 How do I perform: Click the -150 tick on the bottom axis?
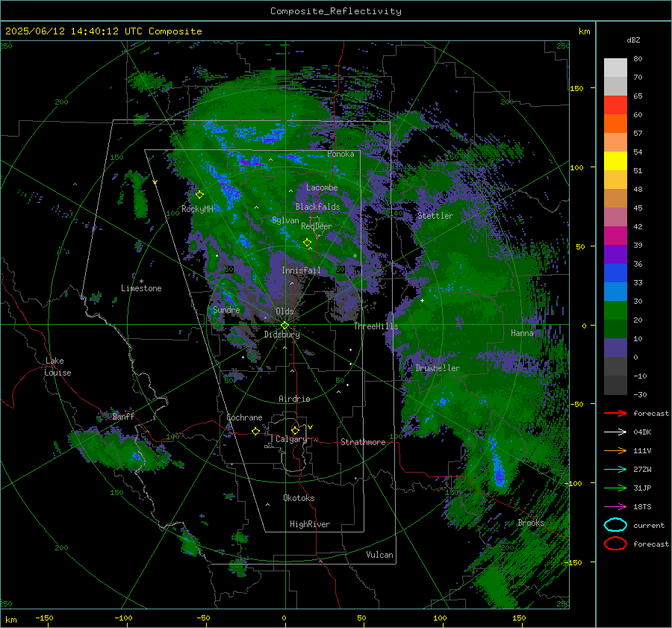point(44,618)
